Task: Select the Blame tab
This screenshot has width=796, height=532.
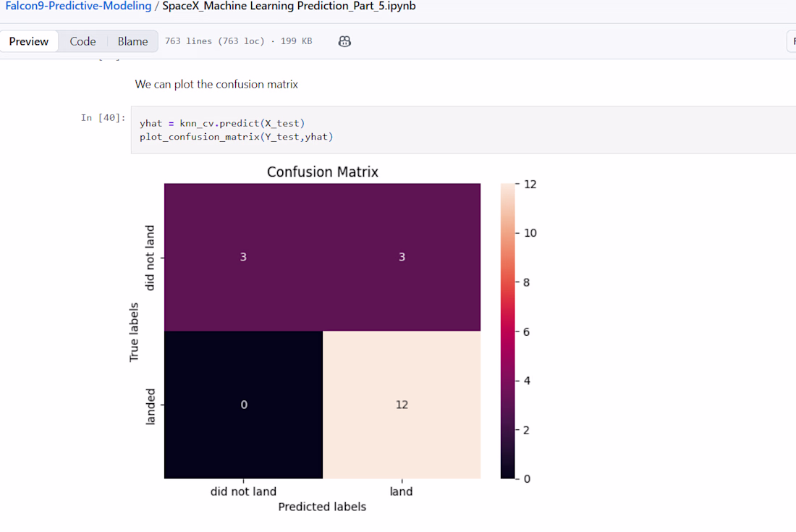Action: tap(132, 41)
